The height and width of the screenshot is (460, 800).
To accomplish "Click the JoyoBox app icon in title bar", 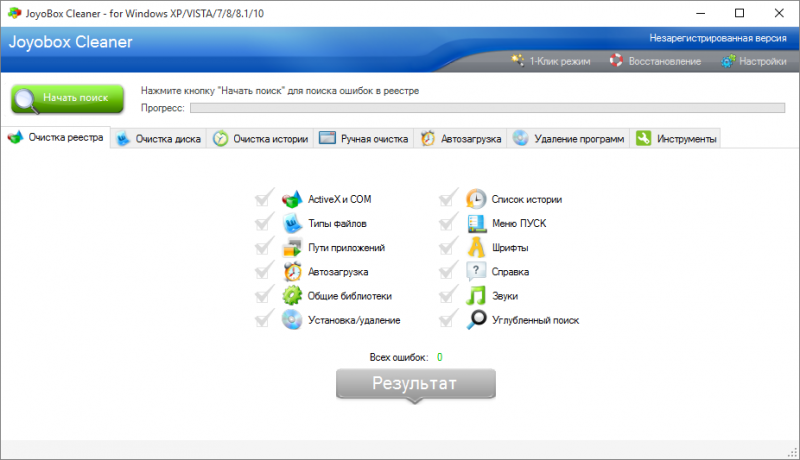I will tap(14, 13).
